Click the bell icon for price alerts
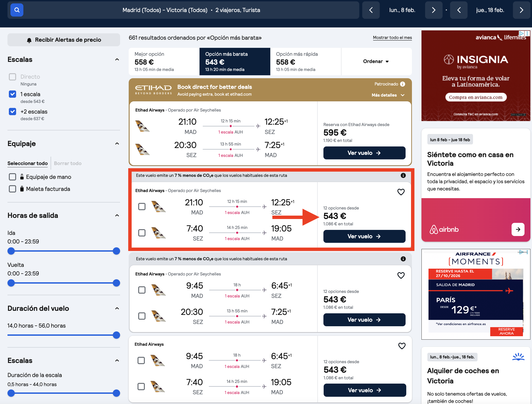This screenshot has height=404, width=532. [29, 40]
